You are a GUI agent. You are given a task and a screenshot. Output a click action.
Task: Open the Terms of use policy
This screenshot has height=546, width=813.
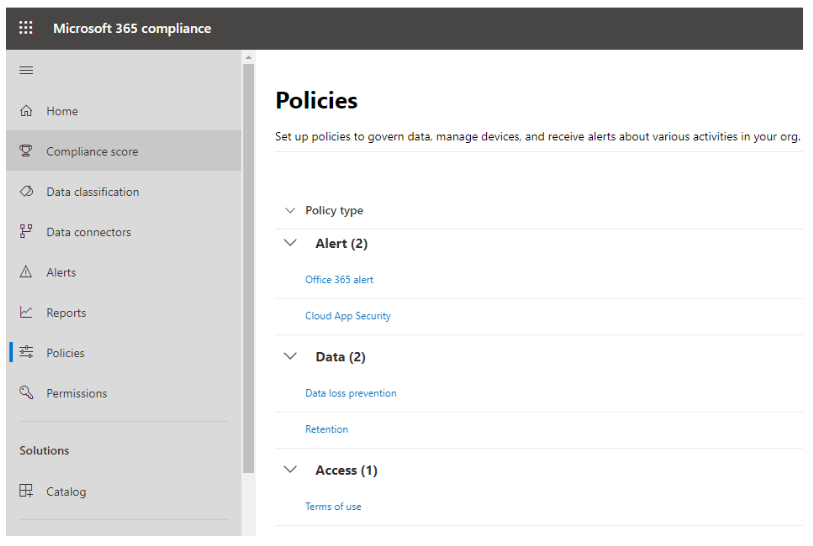point(333,507)
